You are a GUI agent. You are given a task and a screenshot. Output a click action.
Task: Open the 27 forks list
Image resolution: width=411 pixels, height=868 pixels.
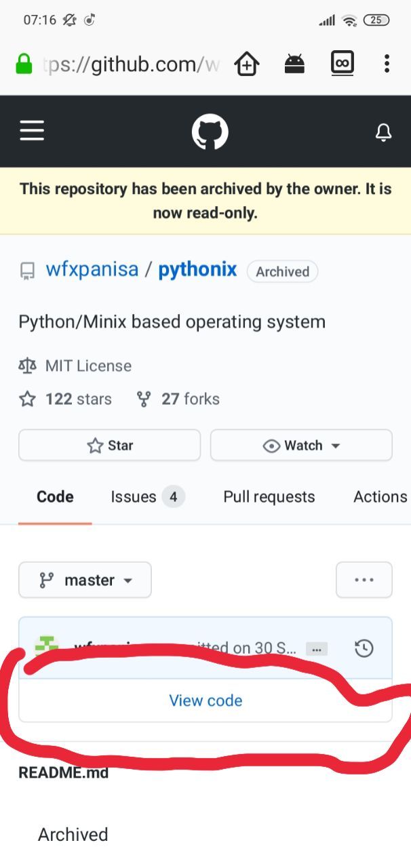191,399
